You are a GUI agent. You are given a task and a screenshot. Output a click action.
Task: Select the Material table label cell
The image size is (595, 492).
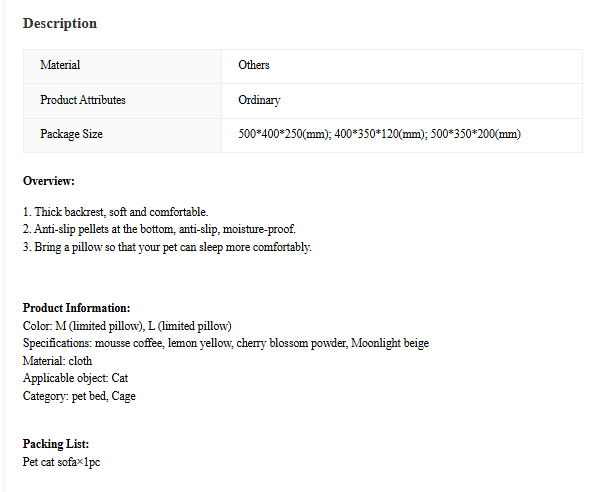tap(123, 66)
